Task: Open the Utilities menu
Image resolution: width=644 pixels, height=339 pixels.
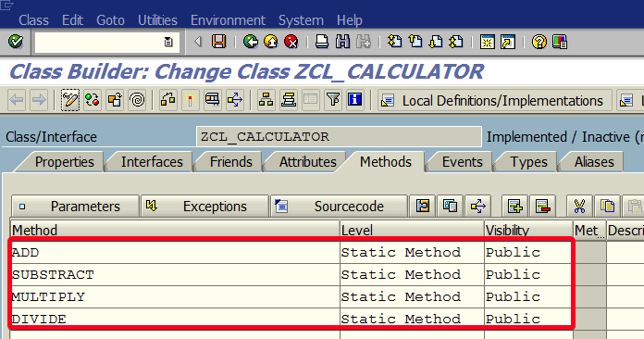Action: click(157, 20)
